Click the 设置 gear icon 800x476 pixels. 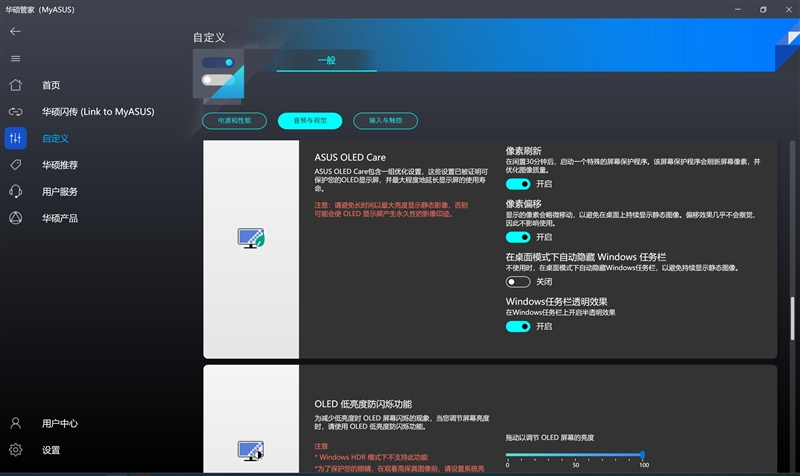point(15,449)
